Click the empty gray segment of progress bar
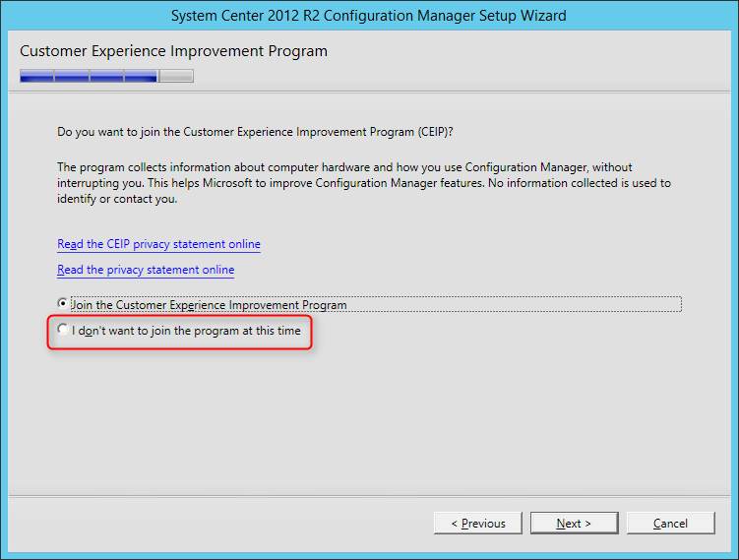The width and height of the screenshot is (739, 560). (x=176, y=76)
